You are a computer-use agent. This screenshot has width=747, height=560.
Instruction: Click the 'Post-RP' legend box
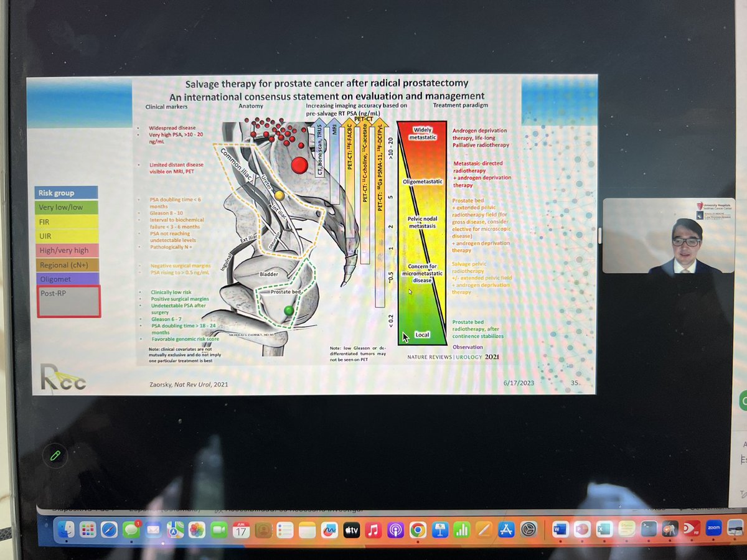pyautogui.click(x=68, y=301)
